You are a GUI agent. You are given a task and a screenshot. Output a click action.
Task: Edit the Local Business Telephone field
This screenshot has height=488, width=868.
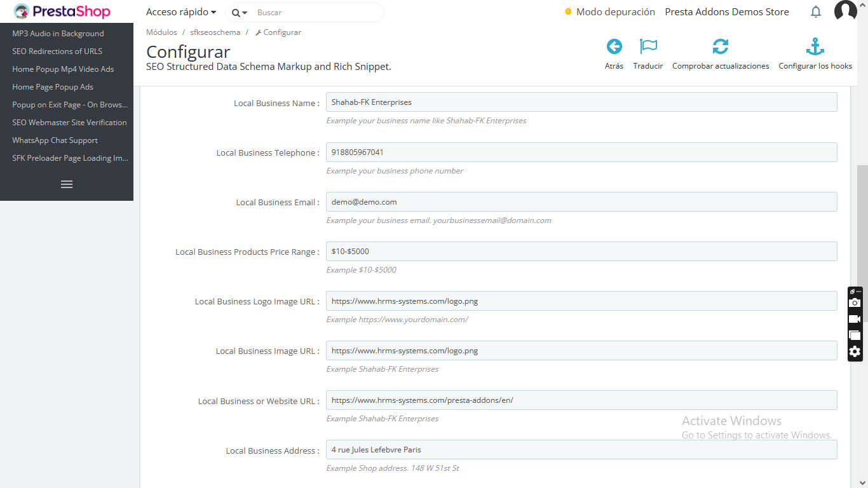click(x=581, y=152)
